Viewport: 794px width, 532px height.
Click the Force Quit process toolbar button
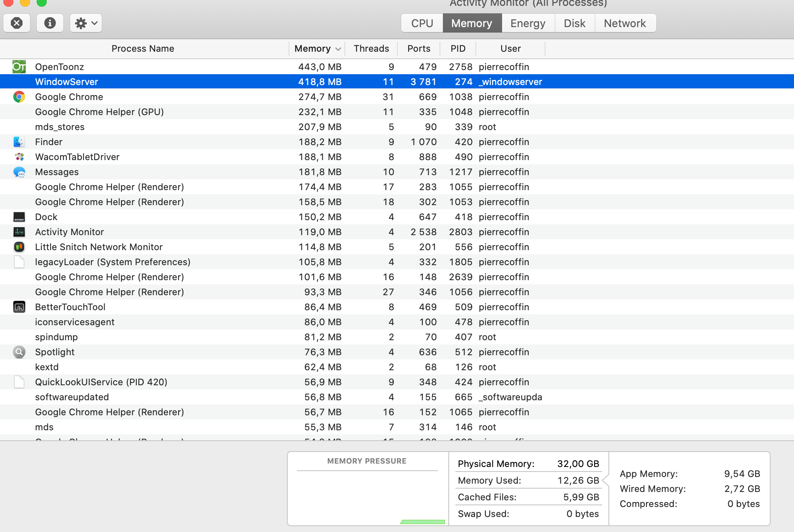coord(17,23)
